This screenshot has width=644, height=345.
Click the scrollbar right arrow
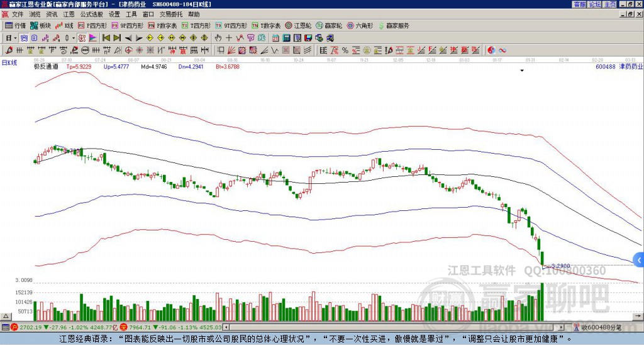coord(561,327)
